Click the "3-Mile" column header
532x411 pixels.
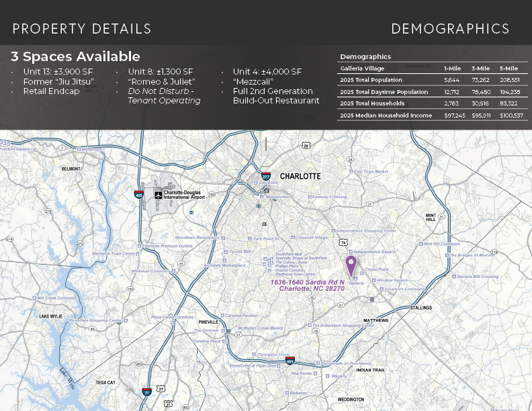coord(480,68)
